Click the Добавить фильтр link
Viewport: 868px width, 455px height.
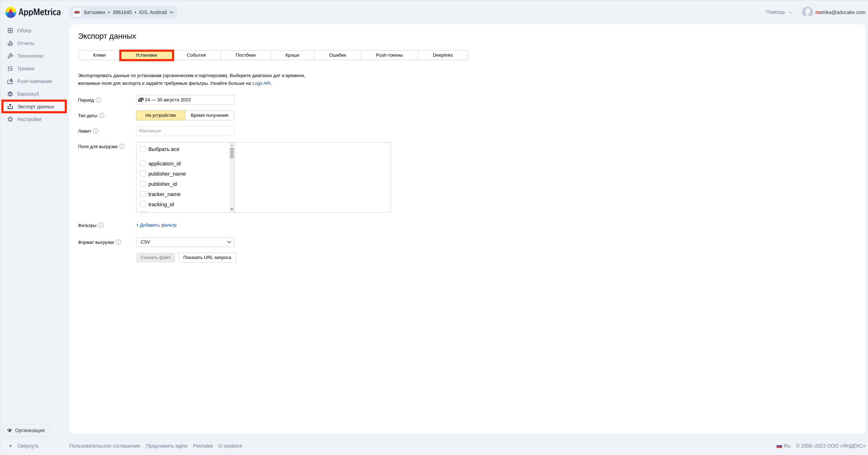[156, 225]
